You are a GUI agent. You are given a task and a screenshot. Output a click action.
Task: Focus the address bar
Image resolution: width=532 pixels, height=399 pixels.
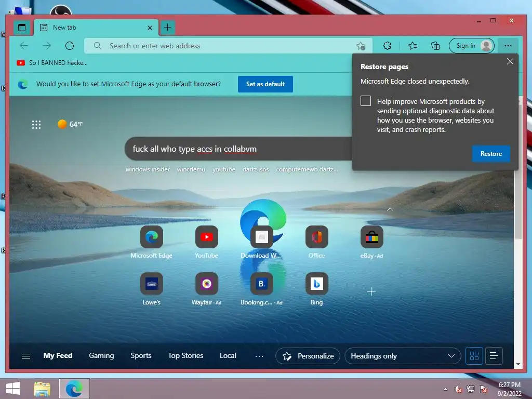[x=228, y=46]
